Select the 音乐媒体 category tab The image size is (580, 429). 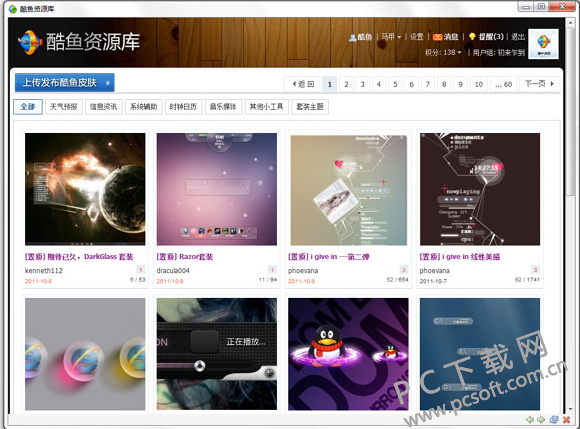pos(223,107)
